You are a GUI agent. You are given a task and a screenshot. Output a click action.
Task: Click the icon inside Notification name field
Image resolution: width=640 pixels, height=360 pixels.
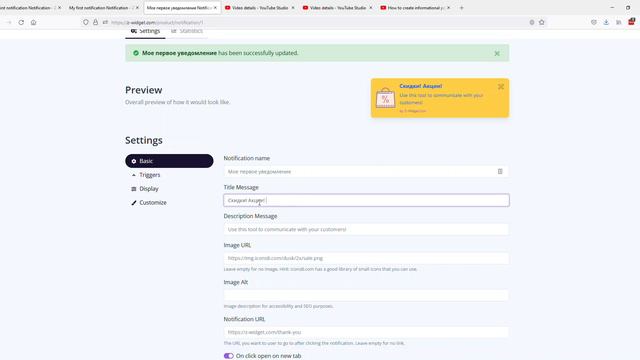[500, 171]
